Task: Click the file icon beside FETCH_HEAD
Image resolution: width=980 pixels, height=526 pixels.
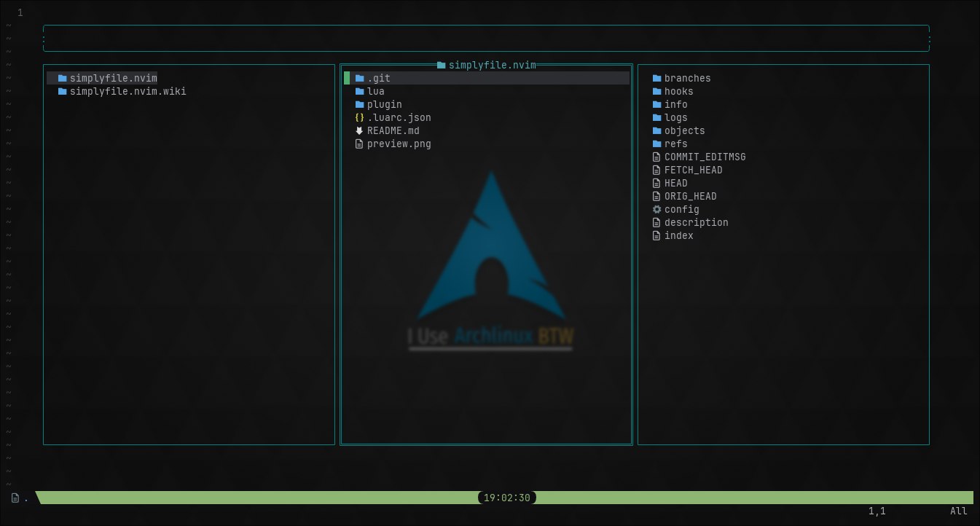Action: click(656, 170)
